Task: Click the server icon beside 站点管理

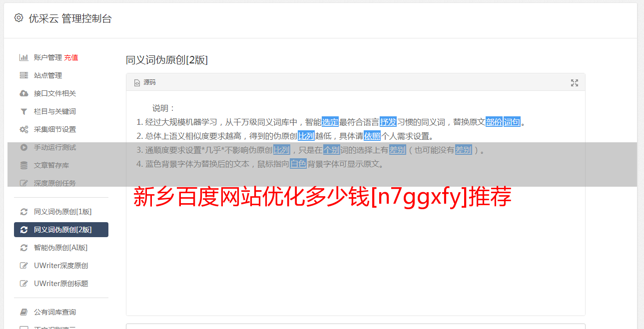Action: 23,75
